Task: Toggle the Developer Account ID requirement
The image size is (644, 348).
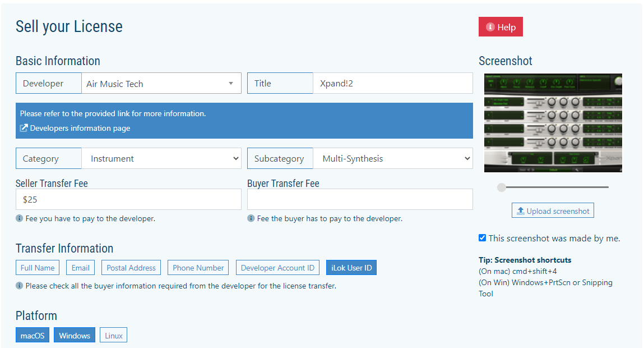Action: point(277,267)
